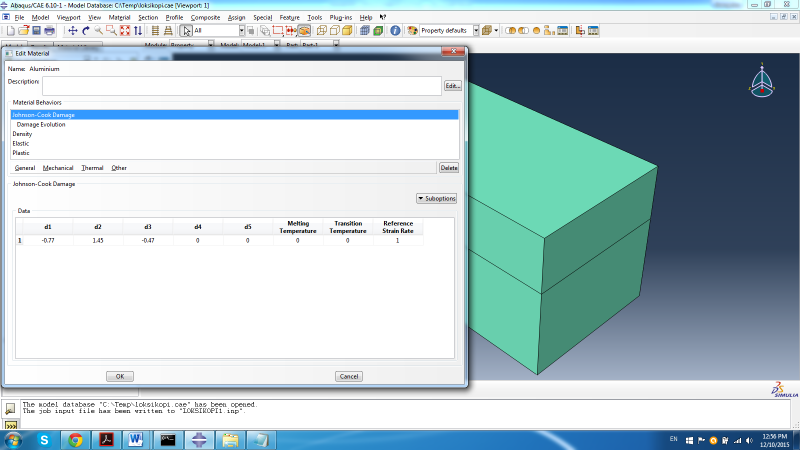Image resolution: width=800 pixels, height=450 pixels.
Task: Open the Windows Start menu
Action: pyautogui.click(x=14, y=440)
